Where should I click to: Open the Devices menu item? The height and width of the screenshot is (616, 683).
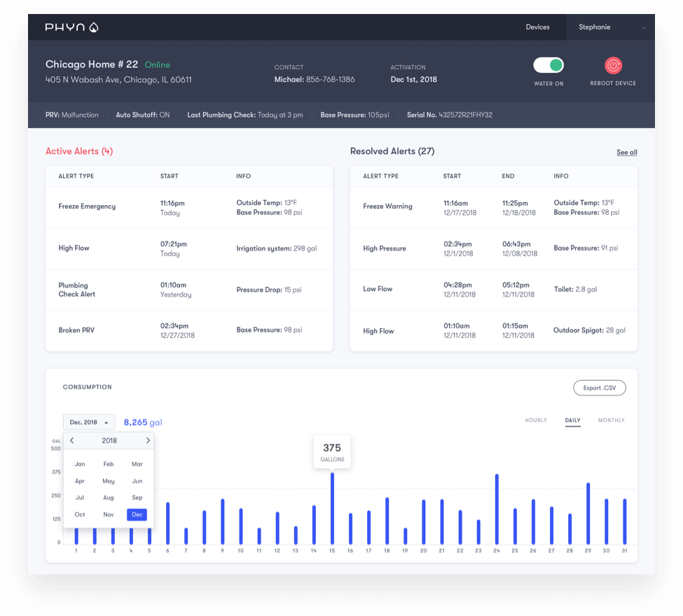(537, 27)
